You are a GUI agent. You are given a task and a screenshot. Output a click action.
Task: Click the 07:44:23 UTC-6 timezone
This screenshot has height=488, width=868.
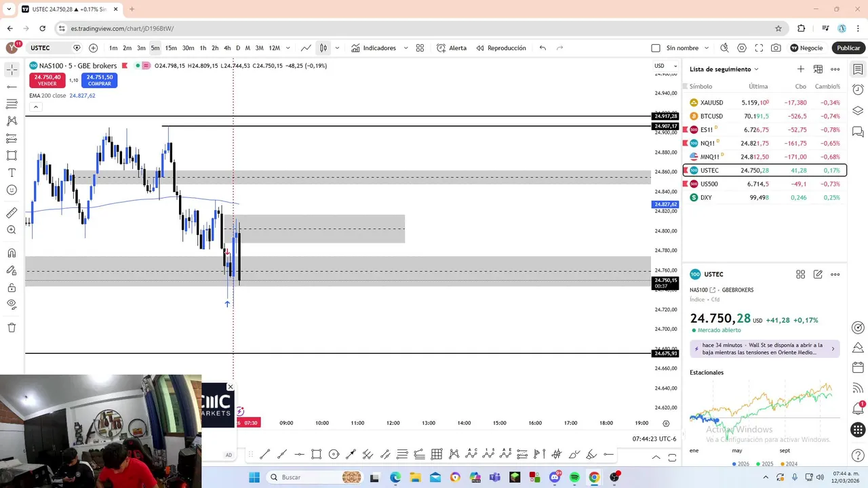coord(654,439)
